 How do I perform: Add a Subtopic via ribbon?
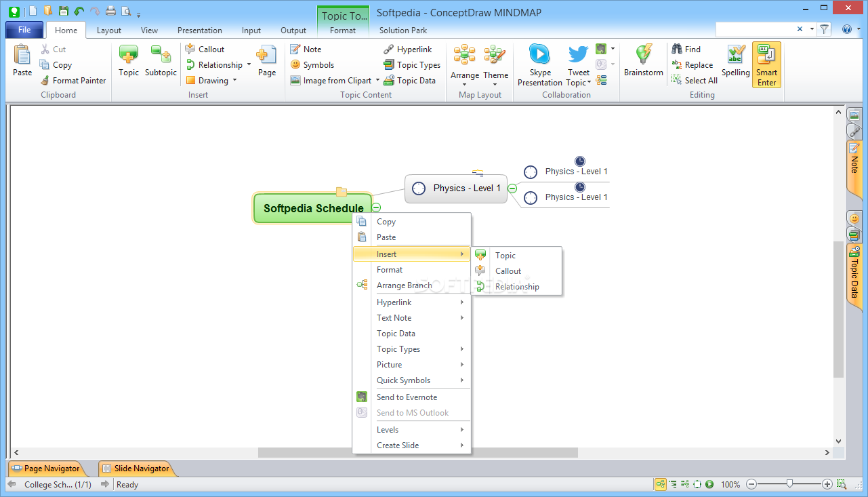161,62
